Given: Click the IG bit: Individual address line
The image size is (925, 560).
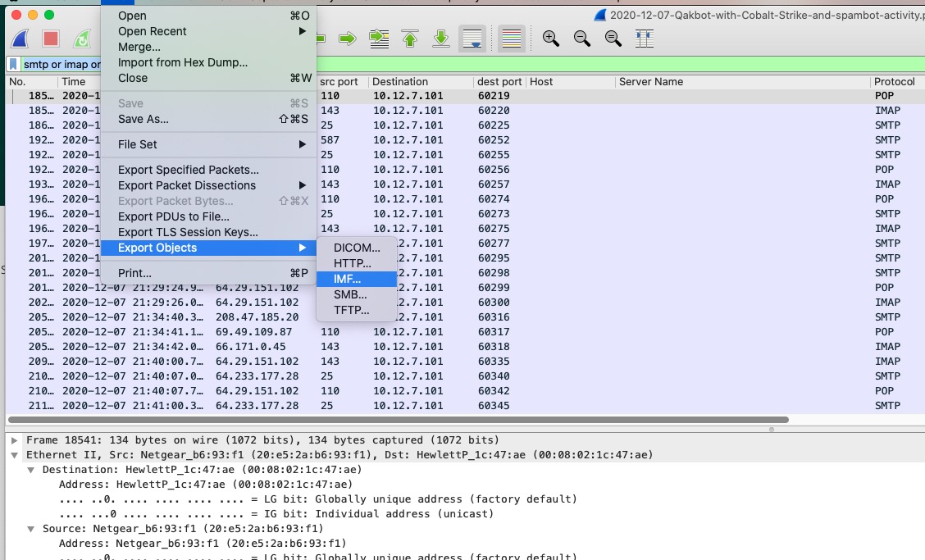Looking at the screenshot, I should (276, 514).
